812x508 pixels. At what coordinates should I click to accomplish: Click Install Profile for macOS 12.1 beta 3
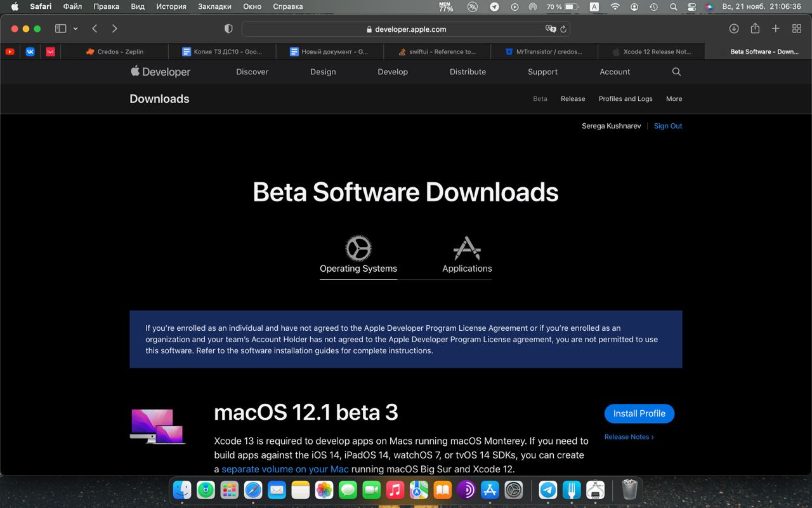point(639,413)
